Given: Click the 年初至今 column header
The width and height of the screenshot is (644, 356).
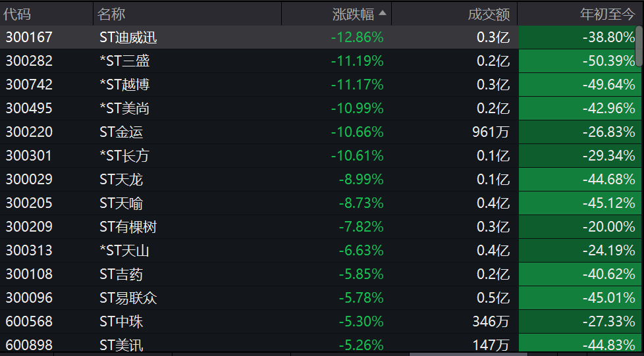Looking at the screenshot, I should [x=607, y=14].
